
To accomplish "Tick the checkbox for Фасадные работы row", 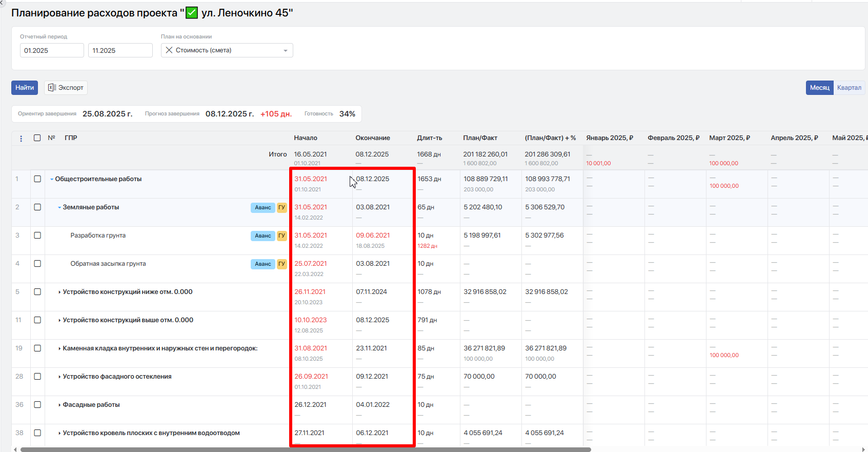I will (x=37, y=405).
